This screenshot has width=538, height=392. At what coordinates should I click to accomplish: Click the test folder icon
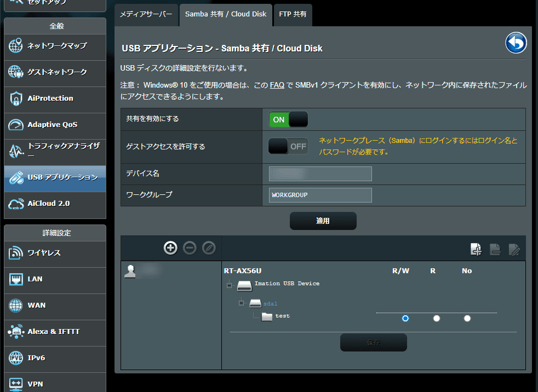click(267, 316)
